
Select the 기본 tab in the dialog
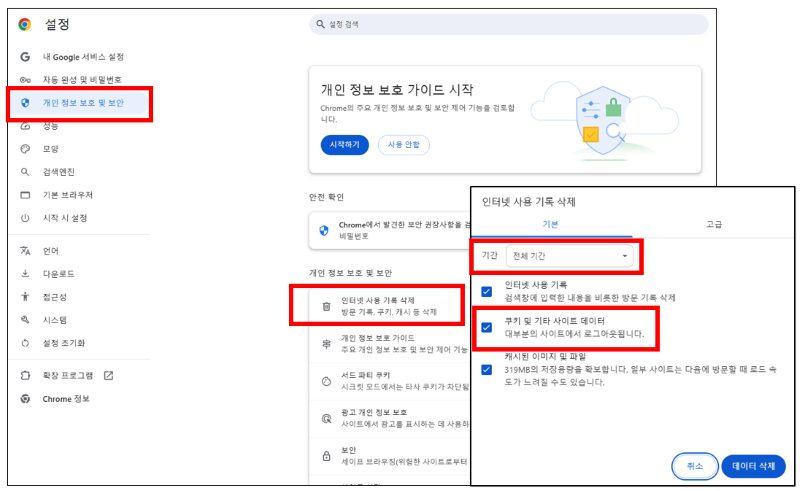[551, 225]
